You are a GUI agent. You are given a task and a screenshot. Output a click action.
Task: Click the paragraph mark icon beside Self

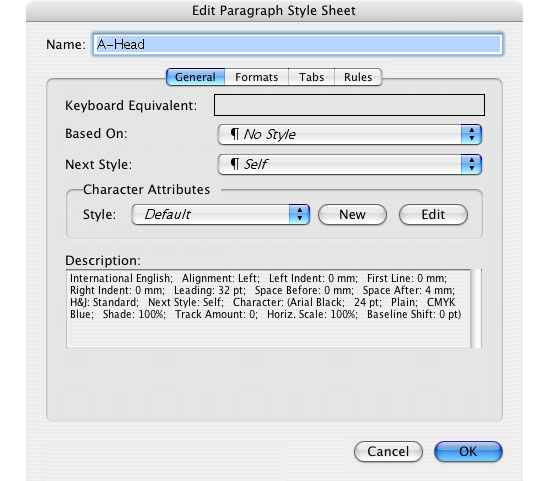pos(235,164)
